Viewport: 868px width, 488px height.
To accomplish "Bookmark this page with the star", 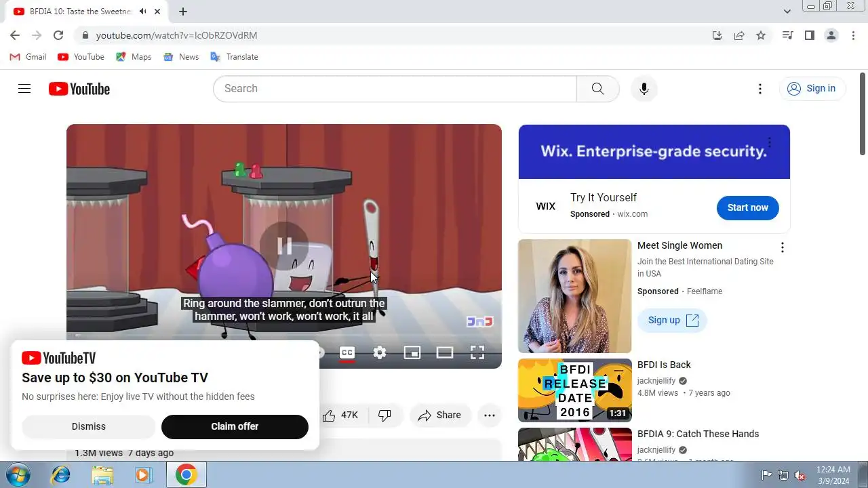I will 761,35.
